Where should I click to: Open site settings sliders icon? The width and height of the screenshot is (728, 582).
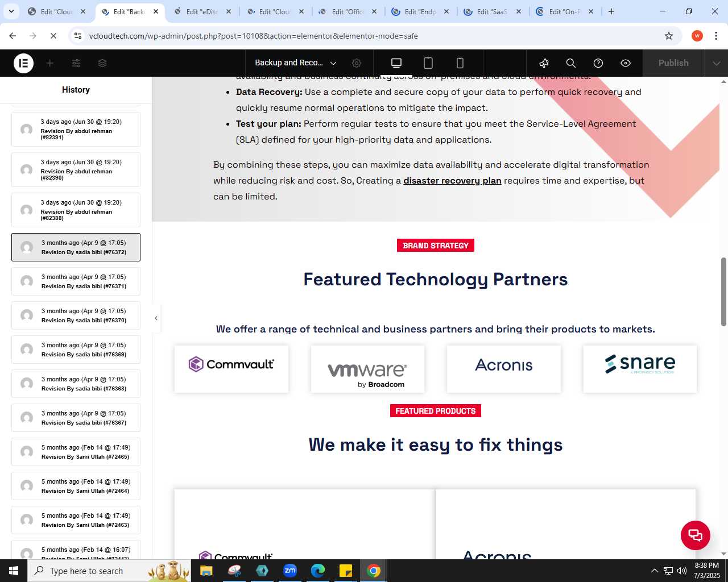click(76, 63)
